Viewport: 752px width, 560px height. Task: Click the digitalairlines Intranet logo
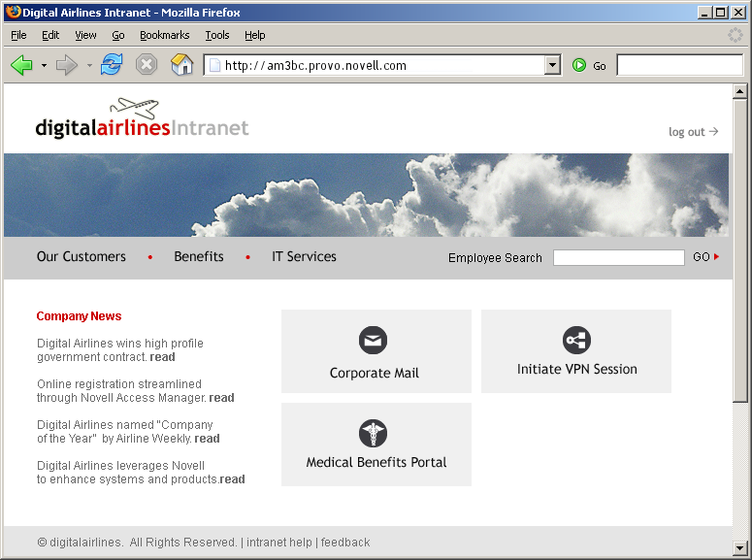[x=142, y=118]
